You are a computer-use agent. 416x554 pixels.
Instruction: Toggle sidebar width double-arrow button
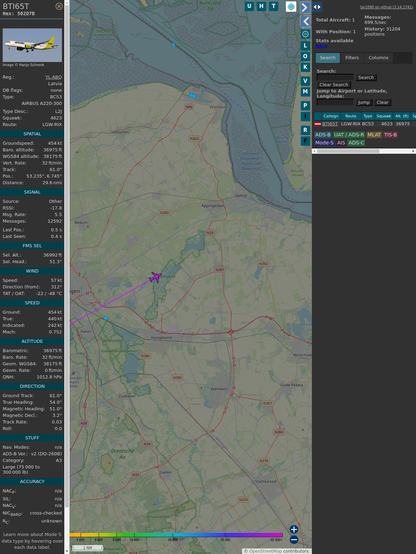click(317, 7)
